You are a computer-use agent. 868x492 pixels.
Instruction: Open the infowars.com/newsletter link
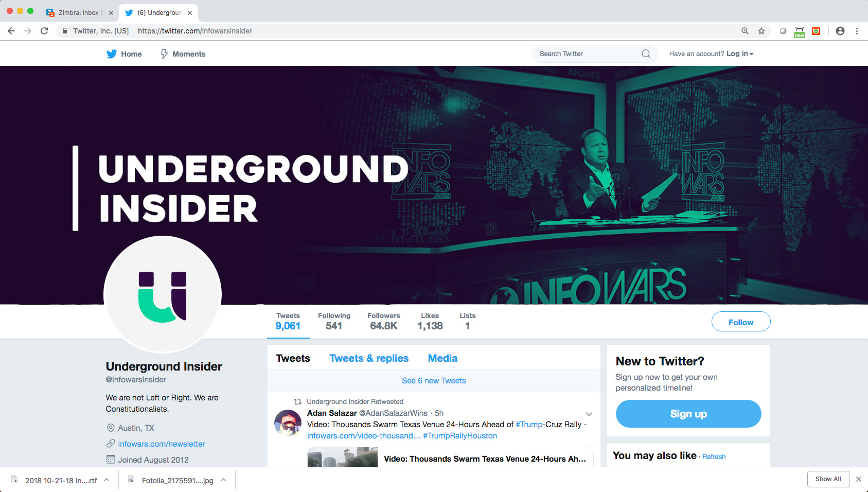162,444
